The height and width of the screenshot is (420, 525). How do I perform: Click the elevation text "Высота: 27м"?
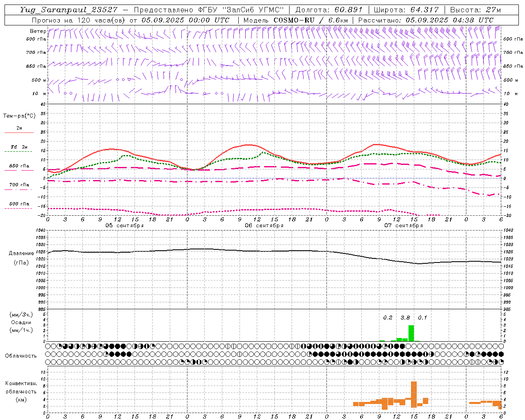pos(475,10)
